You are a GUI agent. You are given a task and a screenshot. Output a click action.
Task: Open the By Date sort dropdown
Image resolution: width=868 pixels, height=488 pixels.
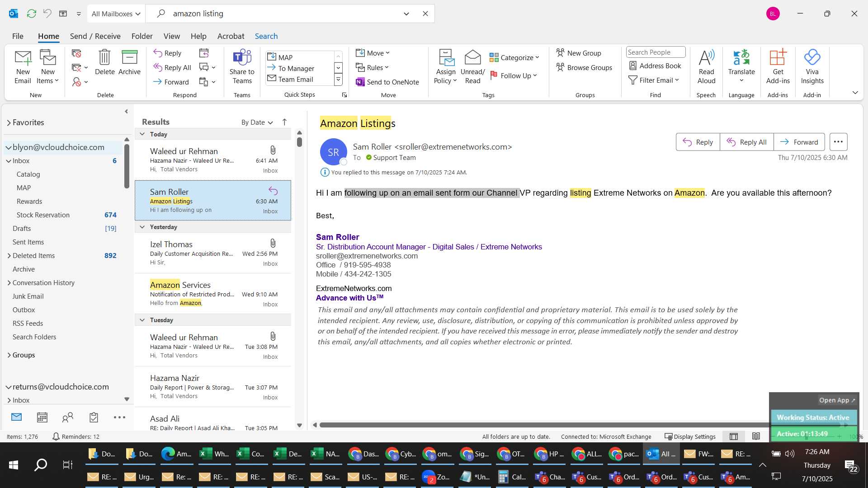257,122
